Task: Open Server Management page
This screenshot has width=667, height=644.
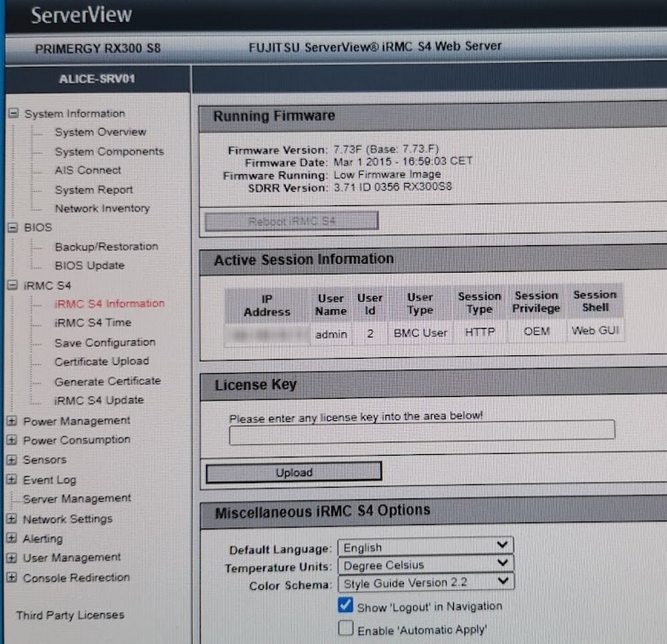Action: (x=77, y=499)
